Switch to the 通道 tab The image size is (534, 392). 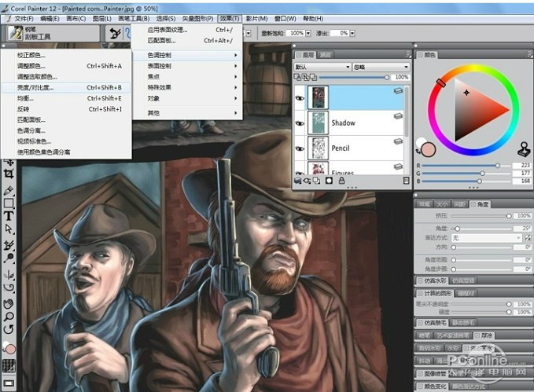click(x=326, y=55)
